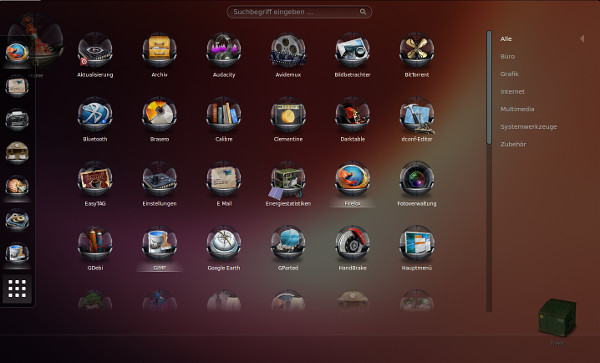Filter apps by Multimedia category
Viewport: 600px width, 363px height.
pyautogui.click(x=517, y=109)
